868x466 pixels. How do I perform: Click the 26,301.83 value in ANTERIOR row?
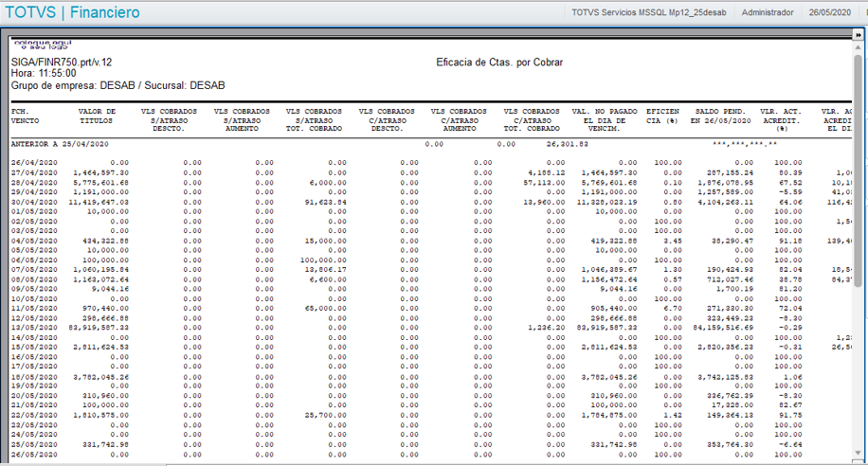567,144
